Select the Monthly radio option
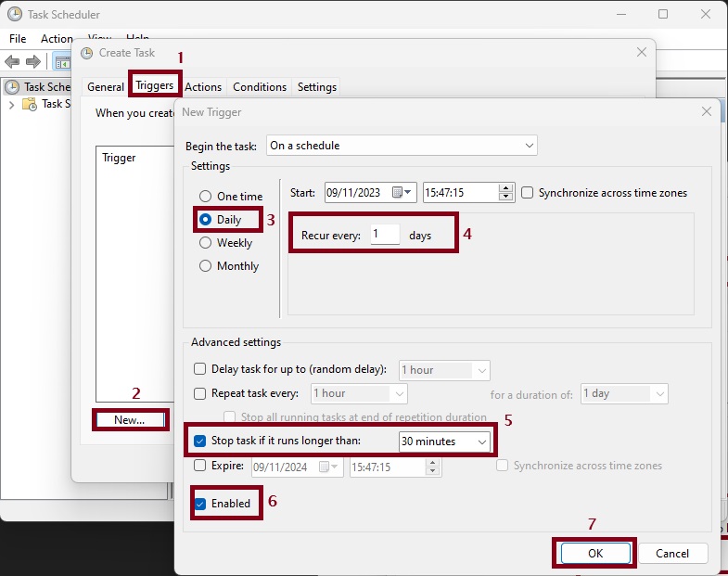The width and height of the screenshot is (728, 576). [x=205, y=266]
